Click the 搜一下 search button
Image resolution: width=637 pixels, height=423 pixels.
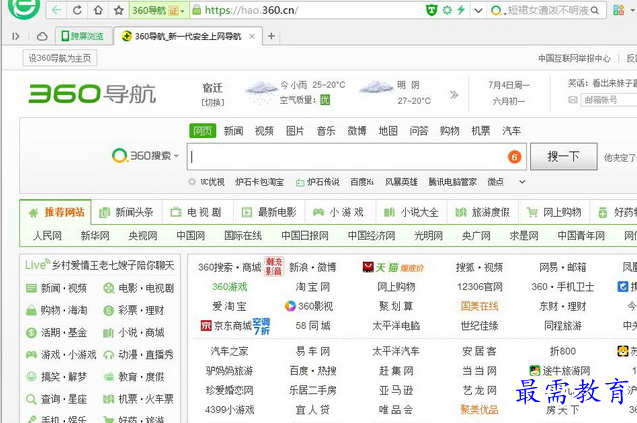(563, 156)
